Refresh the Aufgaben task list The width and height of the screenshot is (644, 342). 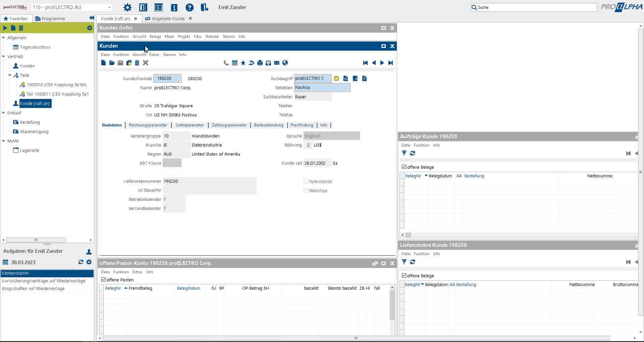point(81,262)
